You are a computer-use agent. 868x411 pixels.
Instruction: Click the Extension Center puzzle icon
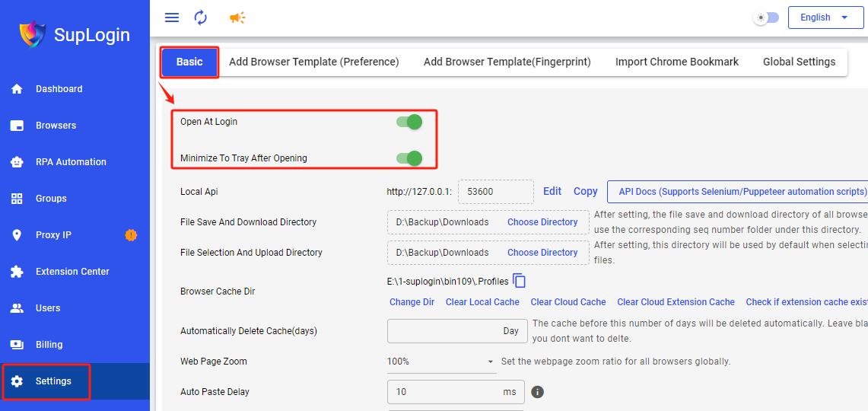(17, 272)
